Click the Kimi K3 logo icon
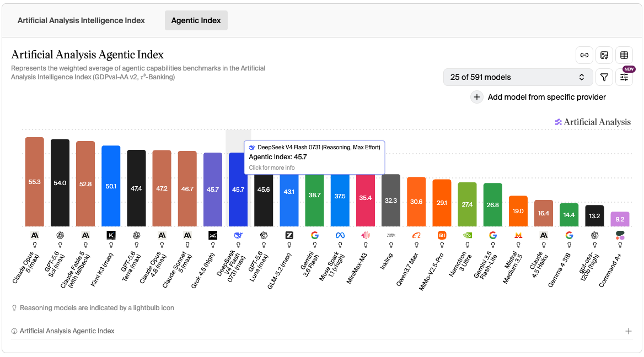Image resolution: width=644 pixels, height=357 pixels. click(111, 235)
